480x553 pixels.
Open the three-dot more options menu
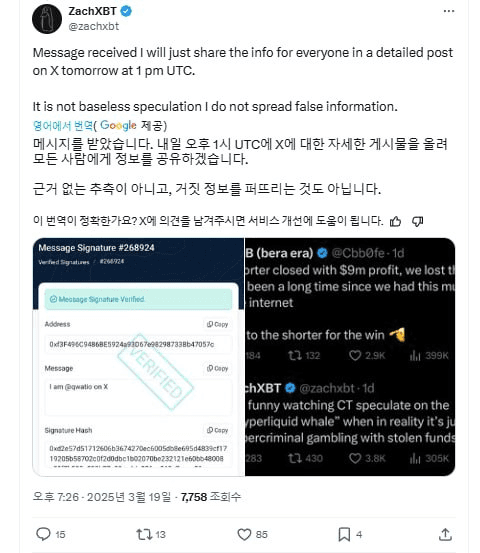[449, 11]
